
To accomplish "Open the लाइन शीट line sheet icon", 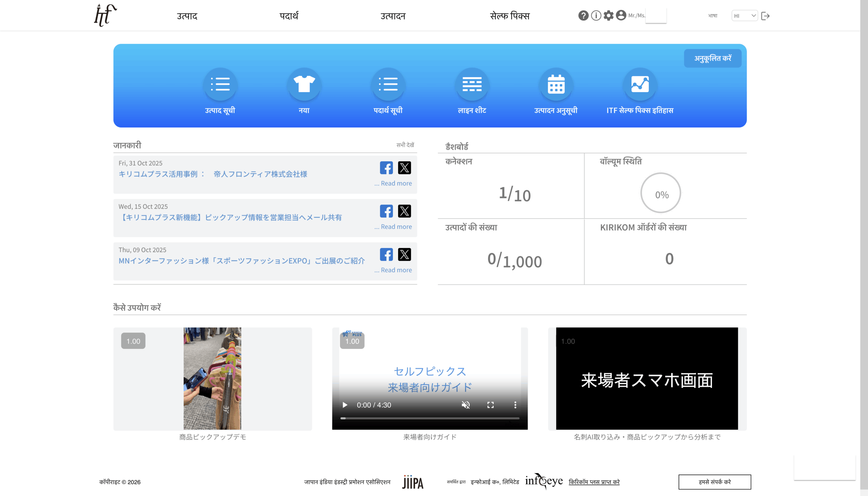I will pyautogui.click(x=472, y=84).
